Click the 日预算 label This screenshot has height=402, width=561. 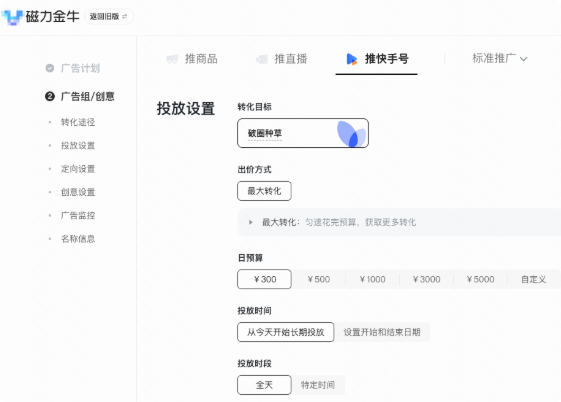(250, 258)
